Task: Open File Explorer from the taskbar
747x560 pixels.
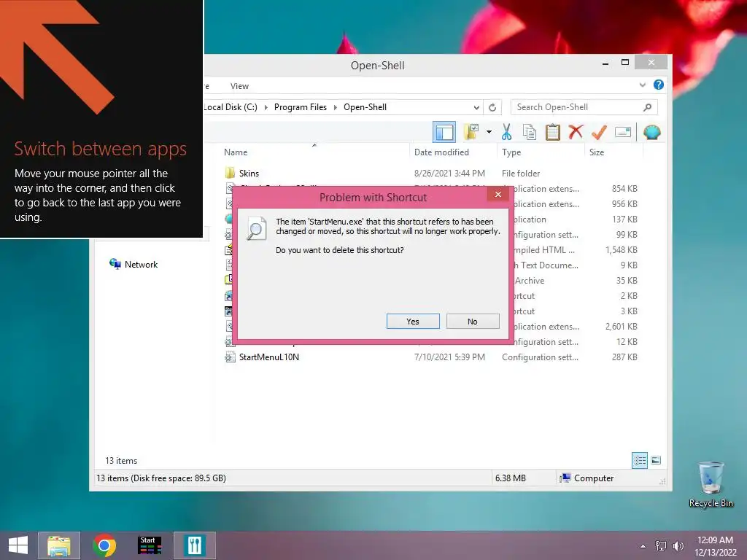Action: coord(59,545)
